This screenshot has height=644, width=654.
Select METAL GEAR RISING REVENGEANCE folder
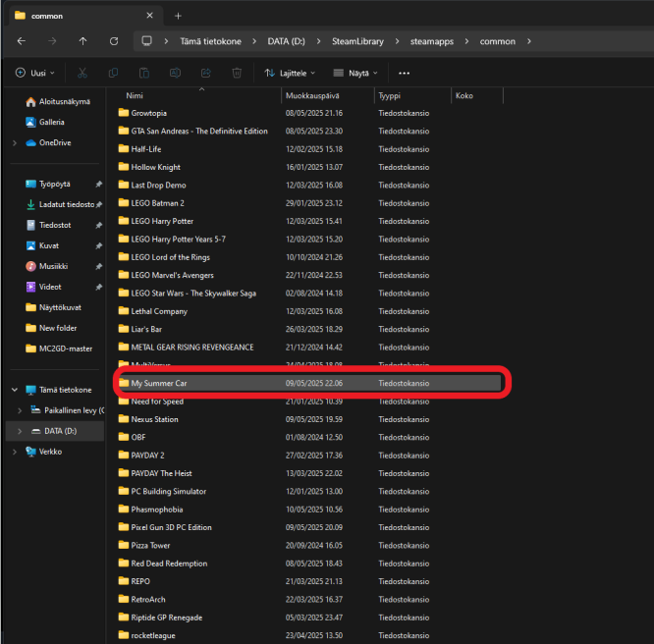coord(309,347)
